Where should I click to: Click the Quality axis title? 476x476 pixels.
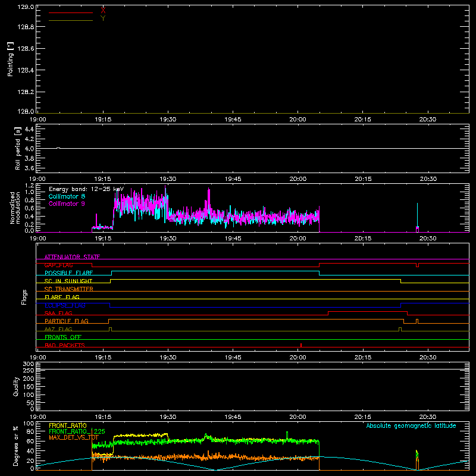16,386
